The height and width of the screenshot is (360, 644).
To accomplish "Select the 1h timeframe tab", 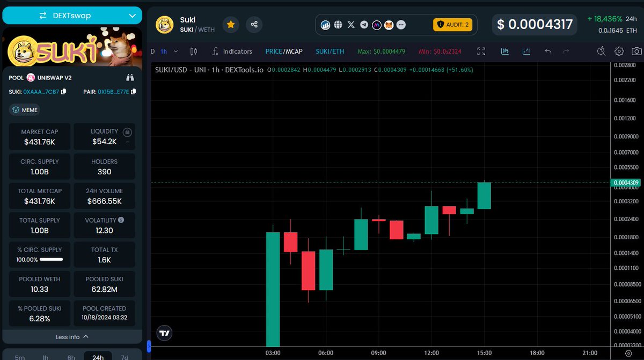I will pos(46,356).
